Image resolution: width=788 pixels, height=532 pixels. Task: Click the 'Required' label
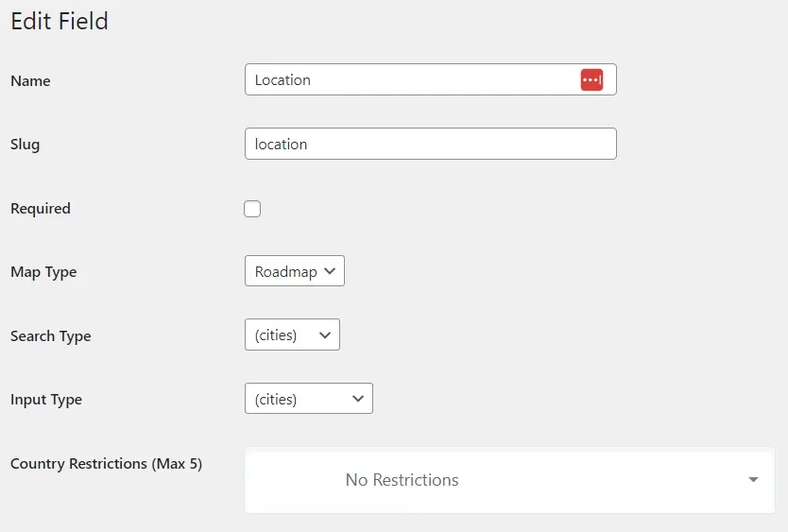point(41,209)
